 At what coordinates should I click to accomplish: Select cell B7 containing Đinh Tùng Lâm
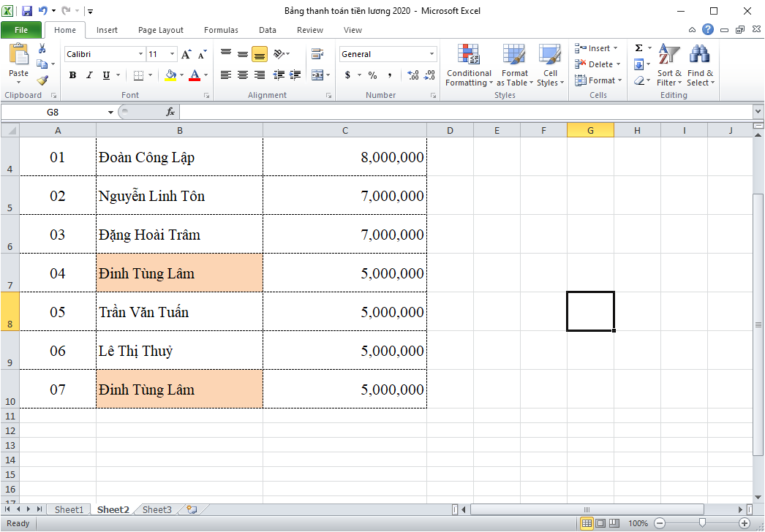coord(179,273)
